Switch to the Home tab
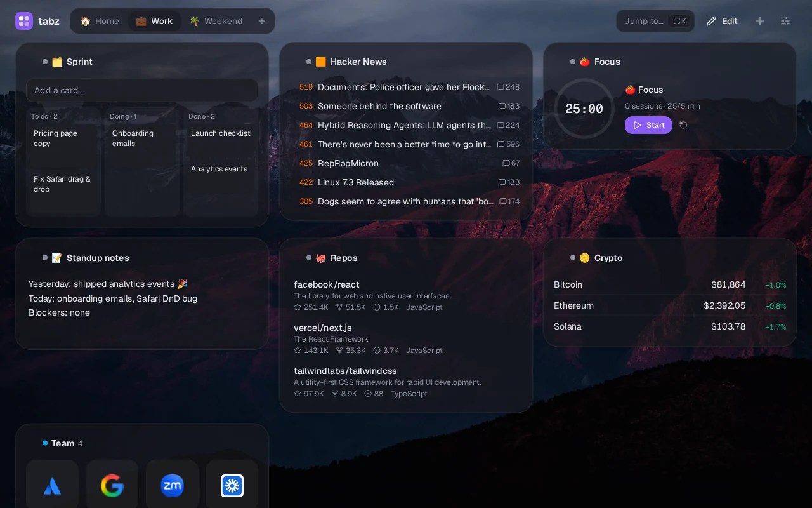Viewport: 812px width, 508px height. pos(100,21)
